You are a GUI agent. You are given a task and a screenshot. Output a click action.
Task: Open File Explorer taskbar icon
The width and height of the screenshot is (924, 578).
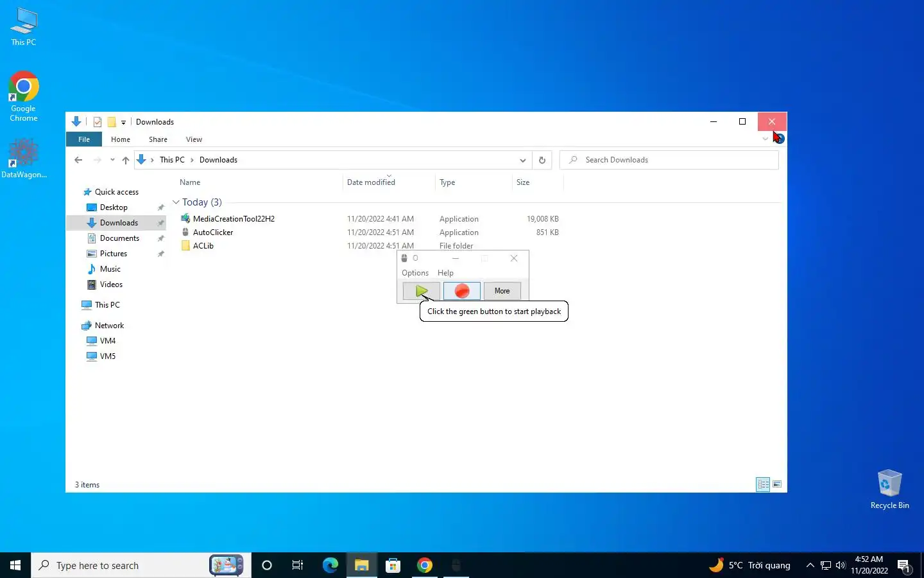[361, 565]
